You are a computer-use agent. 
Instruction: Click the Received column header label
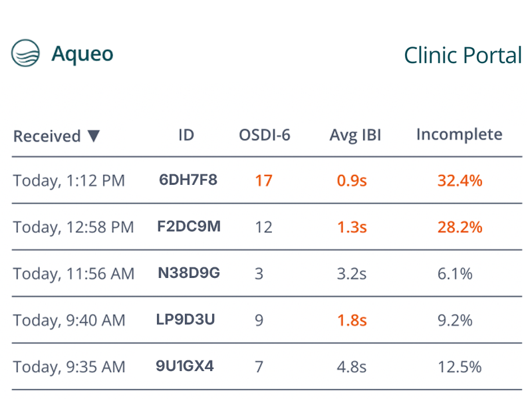click(x=47, y=136)
